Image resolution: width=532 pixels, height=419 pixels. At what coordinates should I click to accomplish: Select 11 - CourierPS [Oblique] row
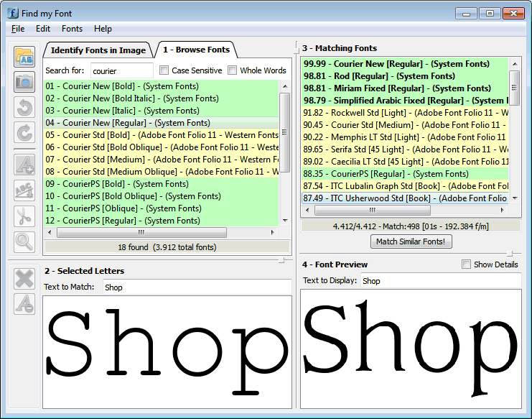click(162, 208)
